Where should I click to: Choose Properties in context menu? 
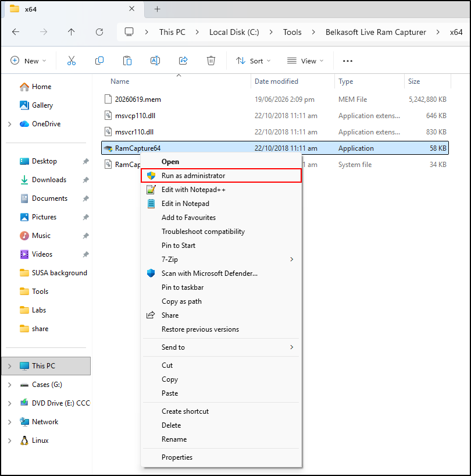221,457
